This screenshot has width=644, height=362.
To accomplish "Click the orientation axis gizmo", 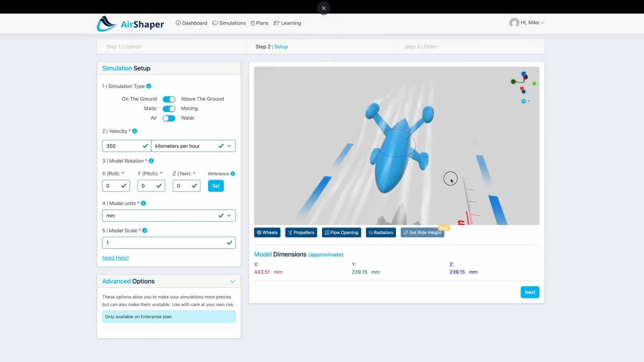I will pyautogui.click(x=523, y=82).
